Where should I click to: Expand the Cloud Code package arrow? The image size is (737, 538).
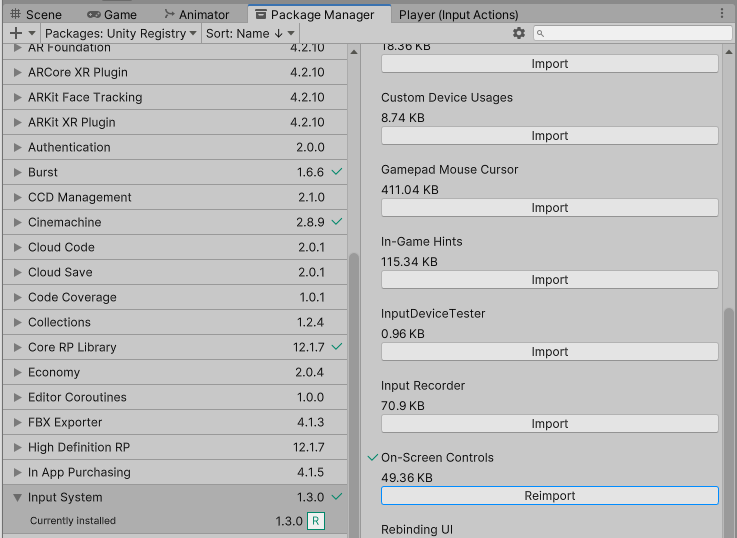click(17, 247)
